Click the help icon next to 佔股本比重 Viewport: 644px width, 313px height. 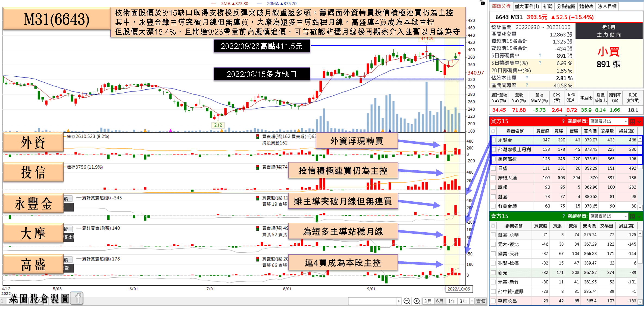(x=527, y=78)
